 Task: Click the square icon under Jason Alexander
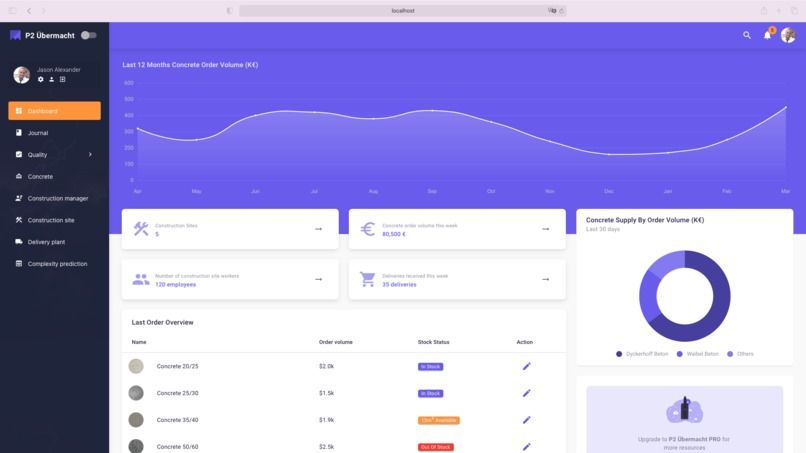pos(62,79)
